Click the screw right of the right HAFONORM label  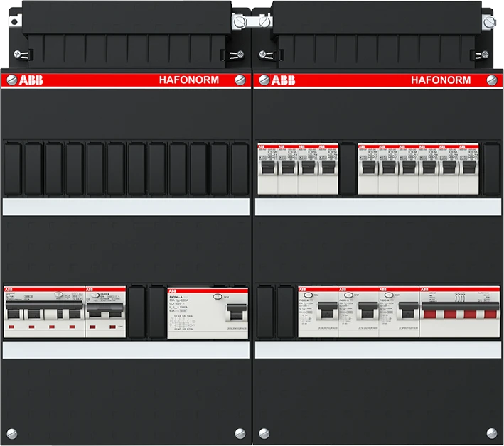(493, 80)
